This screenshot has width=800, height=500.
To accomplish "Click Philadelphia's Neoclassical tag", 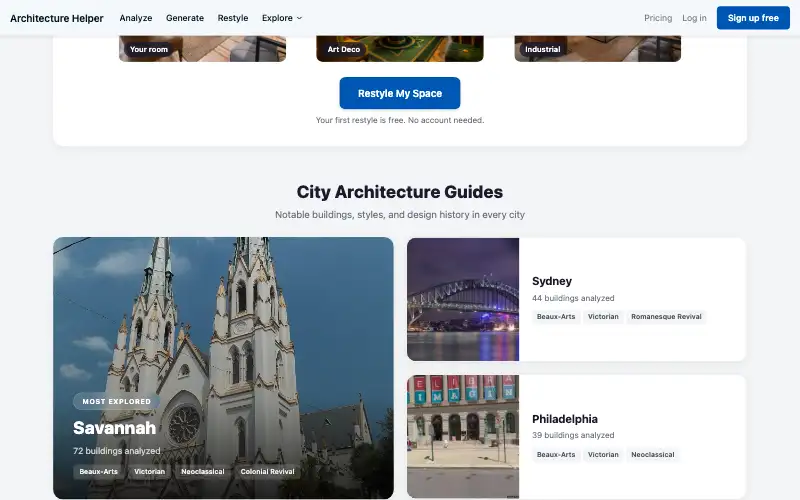I will tap(653, 455).
